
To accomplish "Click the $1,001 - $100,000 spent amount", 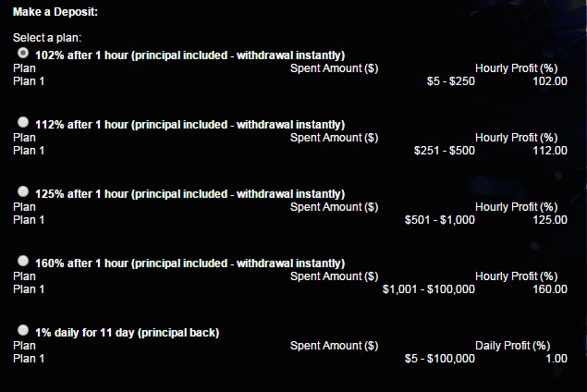I will [429, 289].
